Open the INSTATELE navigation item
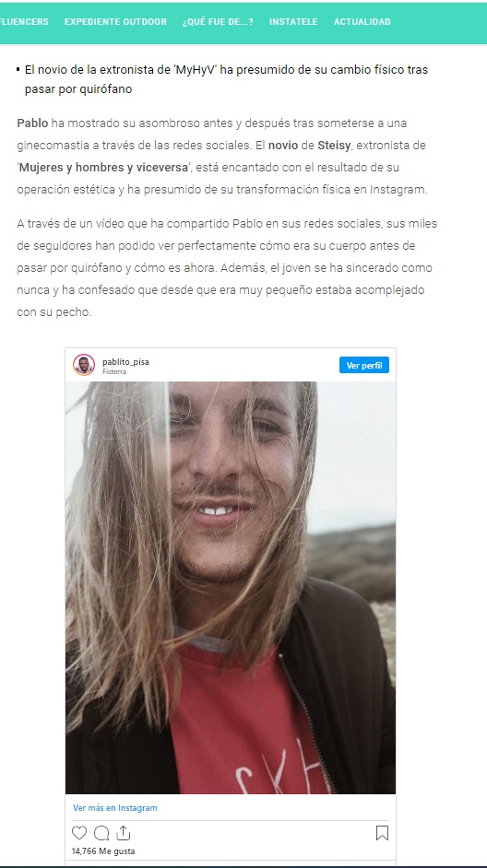 point(293,22)
